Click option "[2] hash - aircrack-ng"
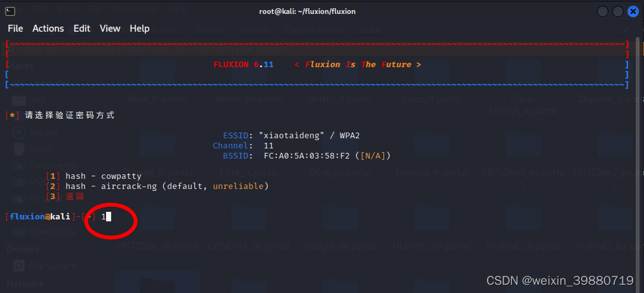The image size is (644, 293). click(158, 186)
